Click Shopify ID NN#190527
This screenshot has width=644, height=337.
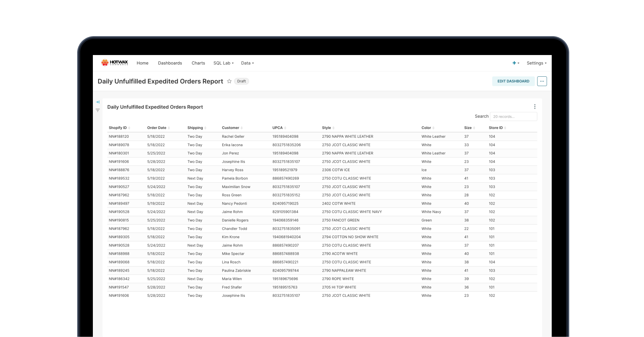tap(119, 187)
